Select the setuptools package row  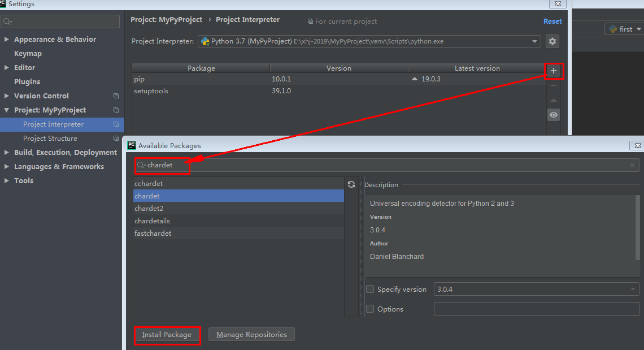tap(340, 91)
